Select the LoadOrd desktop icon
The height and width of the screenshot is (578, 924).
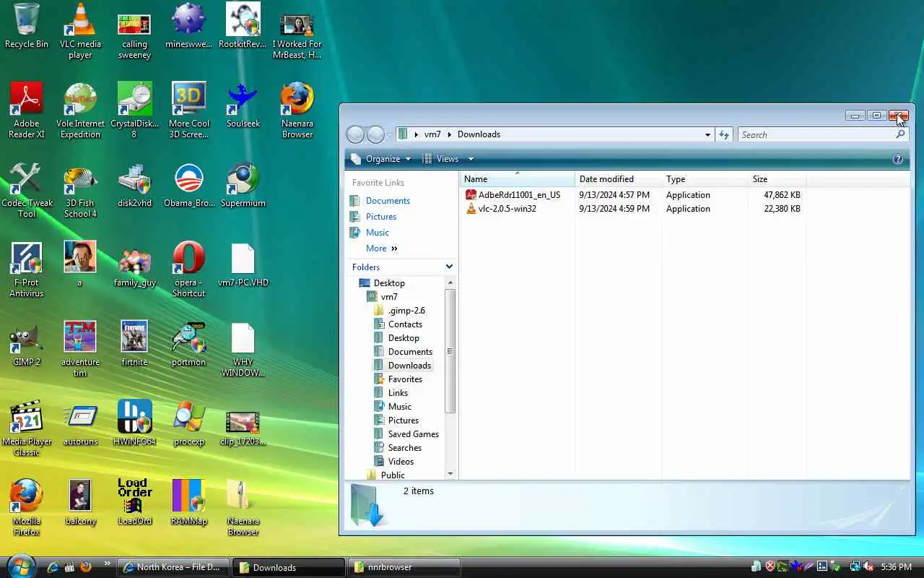coord(134,502)
